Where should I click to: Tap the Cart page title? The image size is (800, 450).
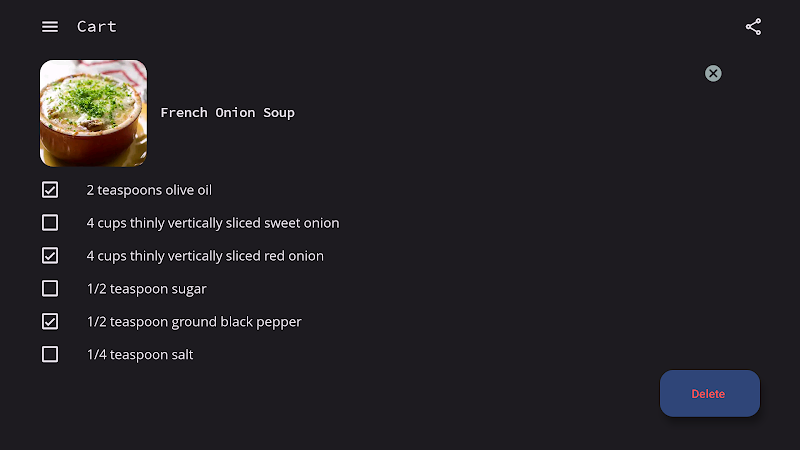[96, 27]
